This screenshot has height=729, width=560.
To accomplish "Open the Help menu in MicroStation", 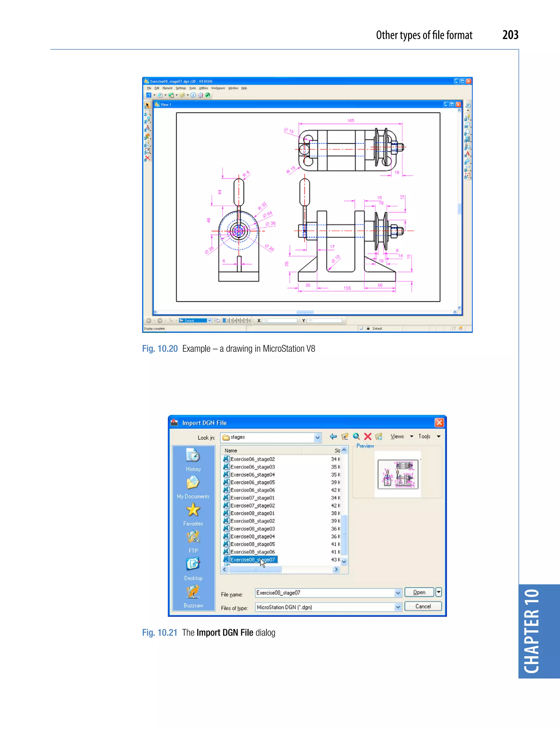I will (244, 88).
